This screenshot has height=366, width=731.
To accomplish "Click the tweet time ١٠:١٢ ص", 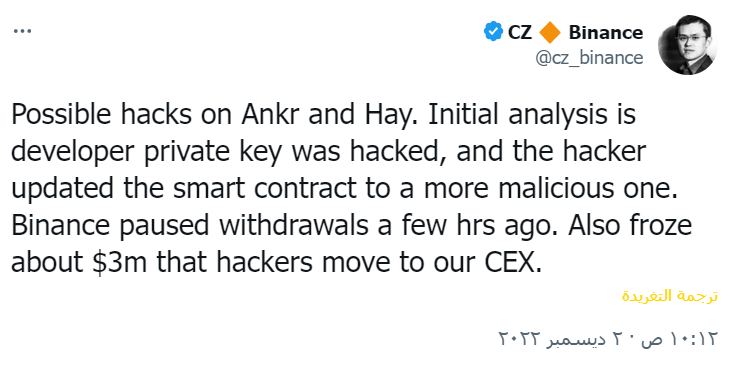I will 680,339.
